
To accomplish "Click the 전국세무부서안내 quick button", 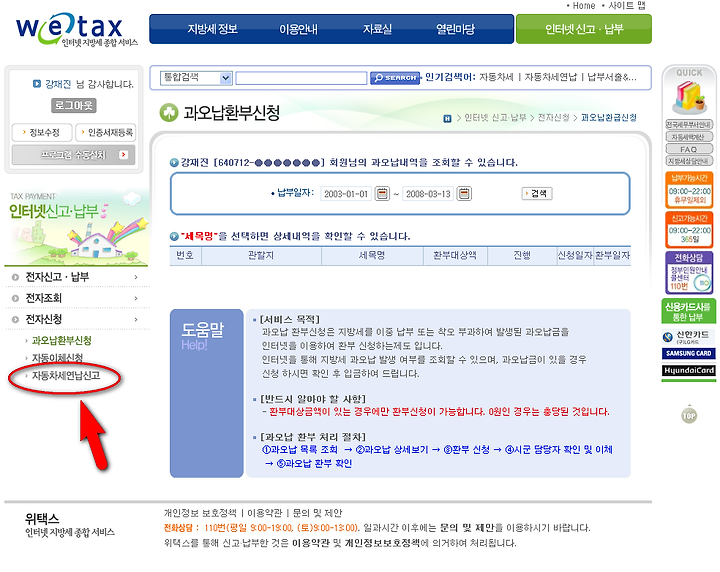I will [689, 124].
